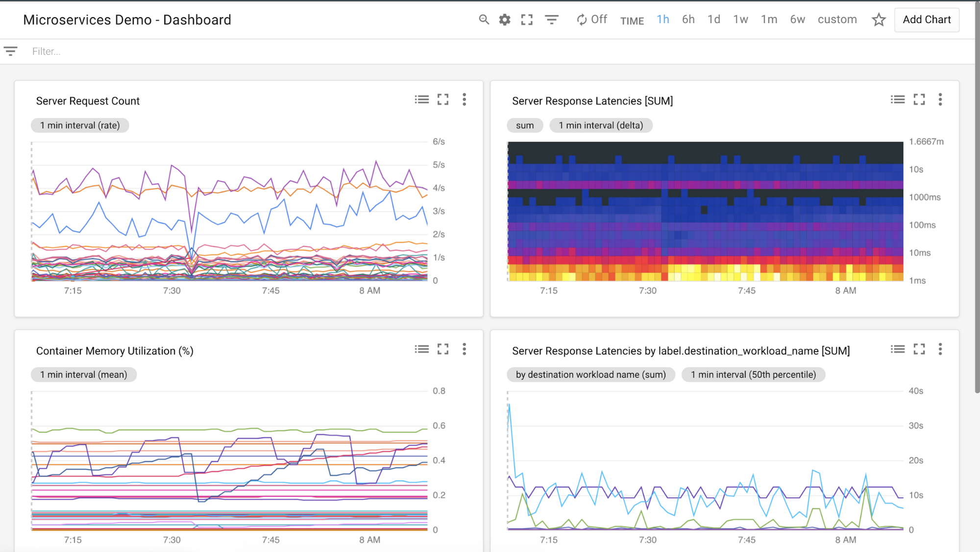The image size is (980, 552).
Task: Expand Server Request Count chart to fullscreen
Action: [443, 99]
